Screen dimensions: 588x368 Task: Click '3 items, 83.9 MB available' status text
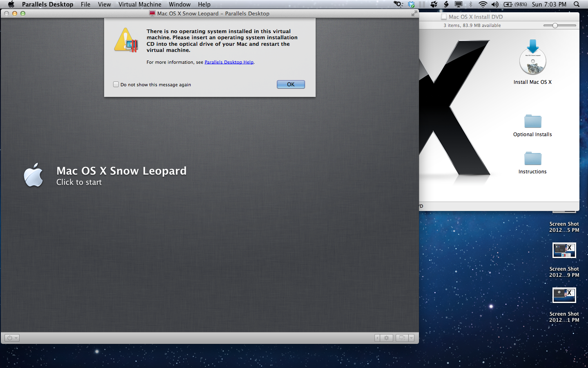coord(472,25)
